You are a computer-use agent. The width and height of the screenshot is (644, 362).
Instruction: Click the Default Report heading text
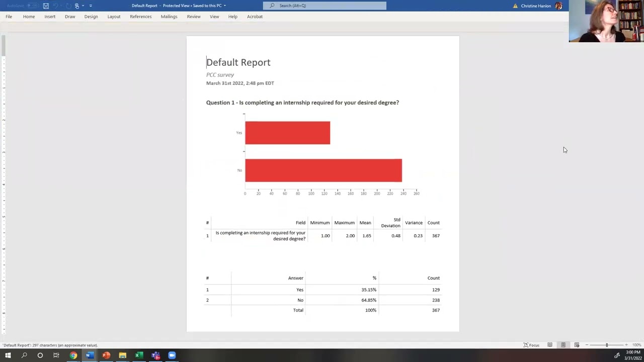[x=238, y=62]
